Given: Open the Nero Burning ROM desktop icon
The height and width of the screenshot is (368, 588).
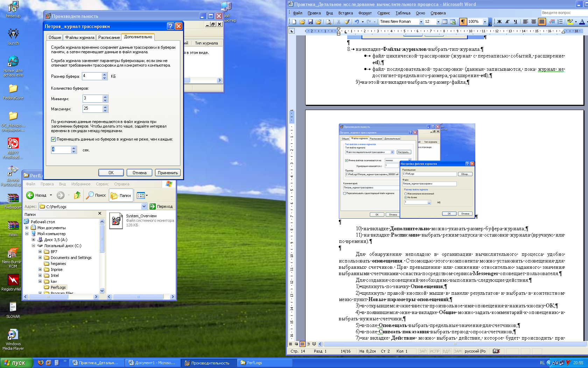Looking at the screenshot, I should point(13,258).
